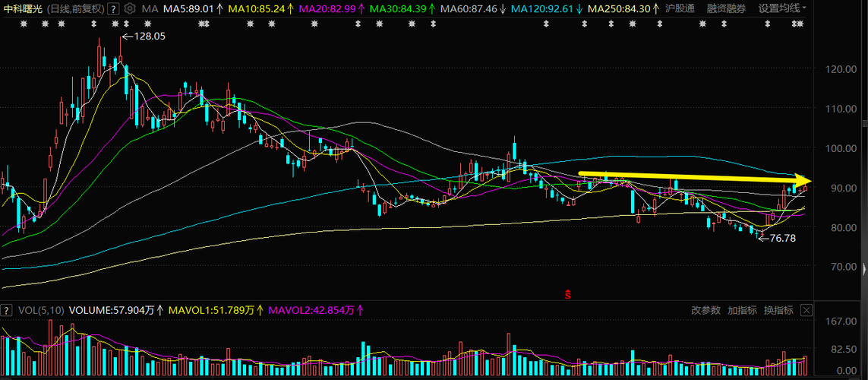Open the help question-mark icon beside 前复权
The width and height of the screenshot is (868, 380).
click(x=113, y=9)
